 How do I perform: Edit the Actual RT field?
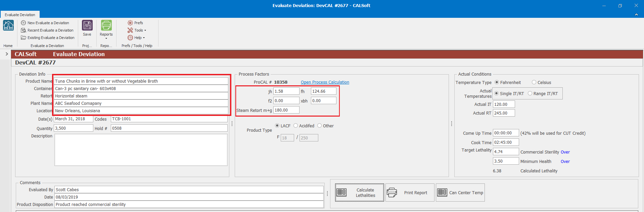504,113
